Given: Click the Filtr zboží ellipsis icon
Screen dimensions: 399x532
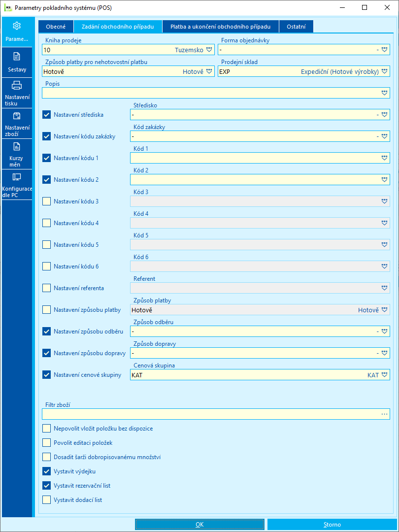Looking at the screenshot, I should pos(384,414).
